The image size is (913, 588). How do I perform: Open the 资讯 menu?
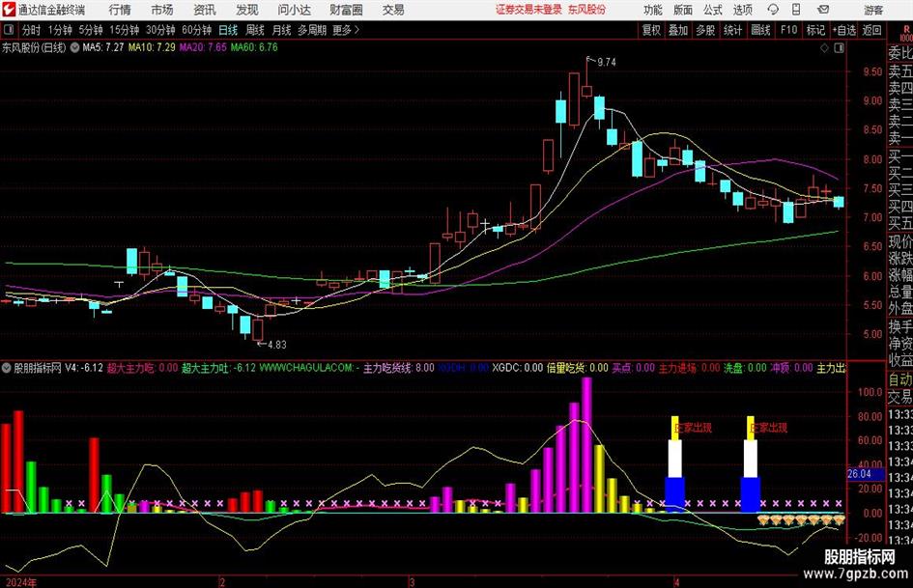205,10
